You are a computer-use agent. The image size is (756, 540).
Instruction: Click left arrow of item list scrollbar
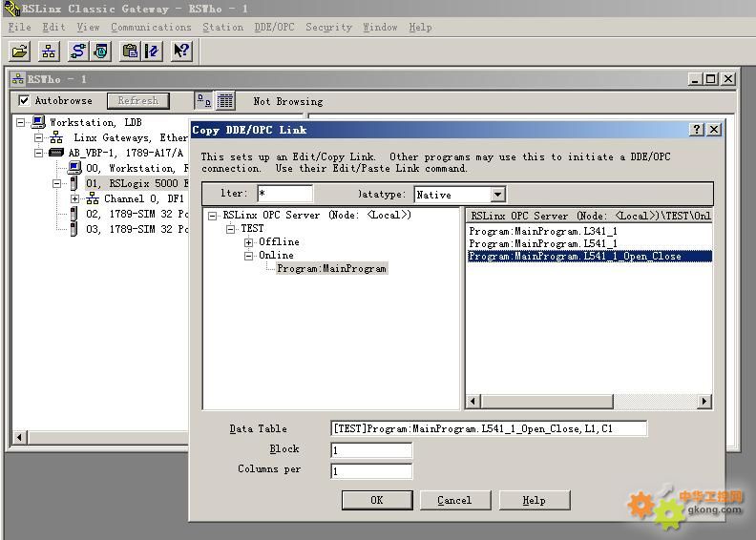coord(473,401)
